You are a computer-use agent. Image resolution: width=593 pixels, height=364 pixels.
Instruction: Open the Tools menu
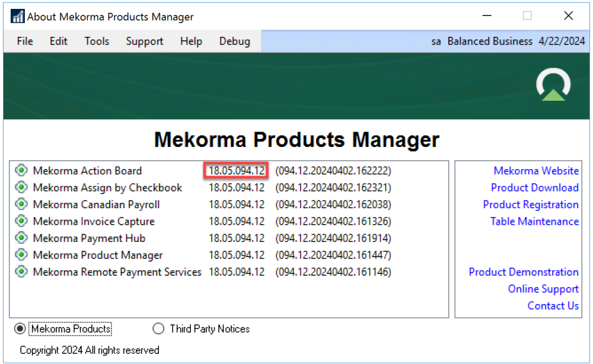point(97,41)
